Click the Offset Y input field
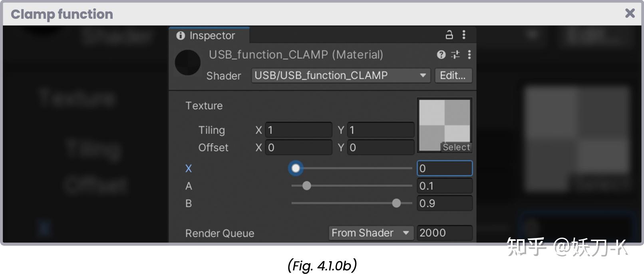Image resolution: width=644 pixels, height=274 pixels. click(x=380, y=147)
